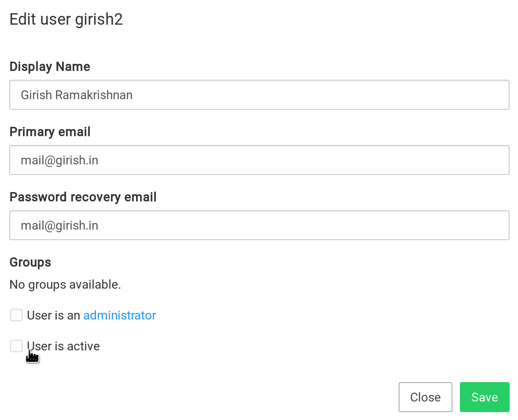Click the mail@girish.in value under Password recovery
This screenshot has width=518, height=420.
(x=59, y=226)
